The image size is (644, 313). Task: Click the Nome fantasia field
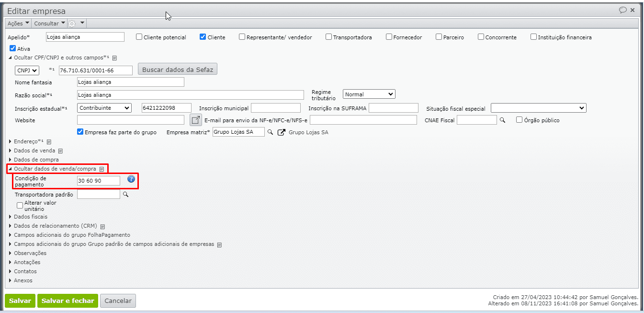tap(131, 82)
